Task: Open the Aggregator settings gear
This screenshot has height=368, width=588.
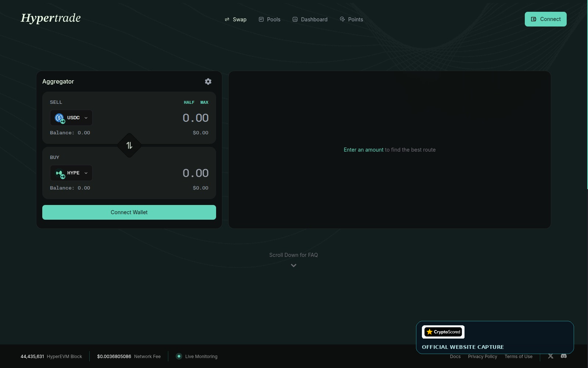Action: (x=208, y=81)
